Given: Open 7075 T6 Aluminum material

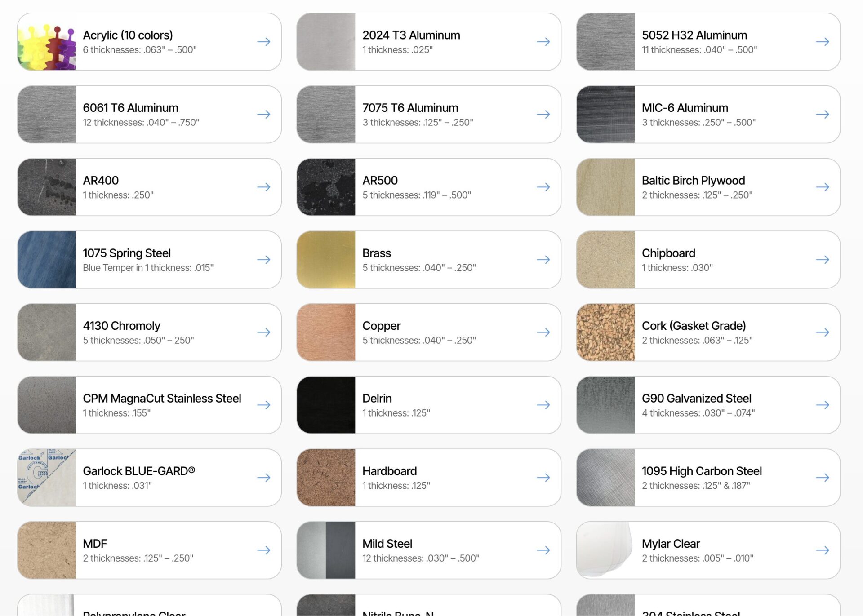Looking at the screenshot, I should [429, 115].
